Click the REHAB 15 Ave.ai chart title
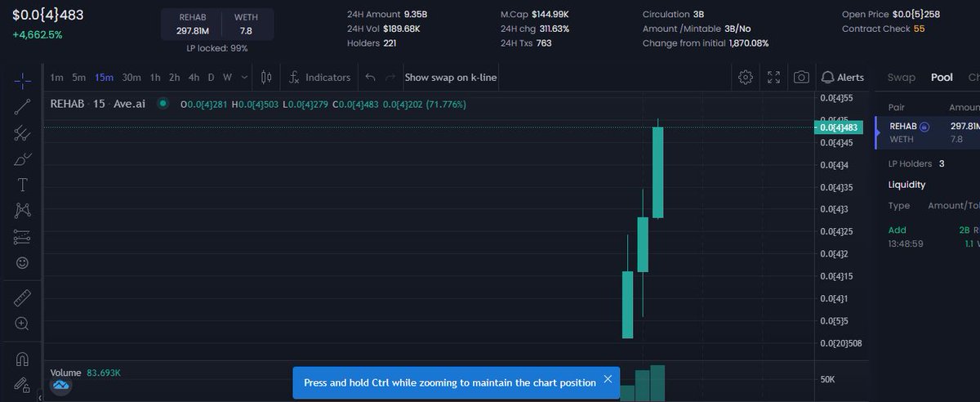The image size is (980, 402). click(98, 104)
